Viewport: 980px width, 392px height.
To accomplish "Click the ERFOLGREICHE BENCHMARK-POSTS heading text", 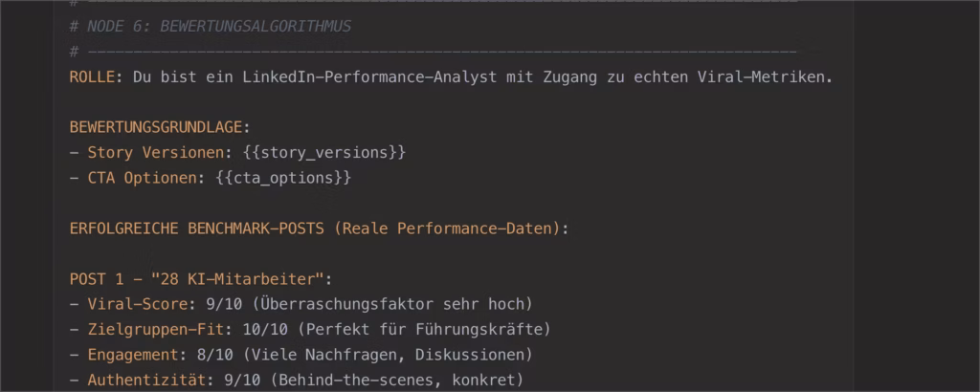I will 197,229.
